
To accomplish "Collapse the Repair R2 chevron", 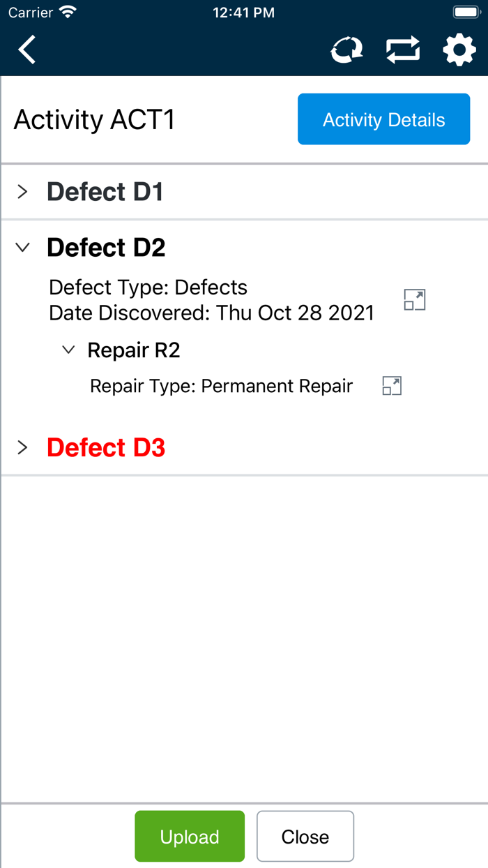I will [x=68, y=350].
